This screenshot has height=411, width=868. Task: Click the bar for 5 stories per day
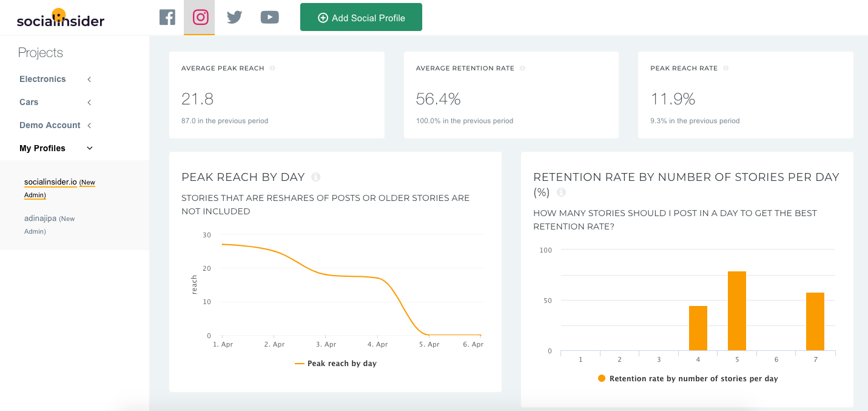pos(737,311)
